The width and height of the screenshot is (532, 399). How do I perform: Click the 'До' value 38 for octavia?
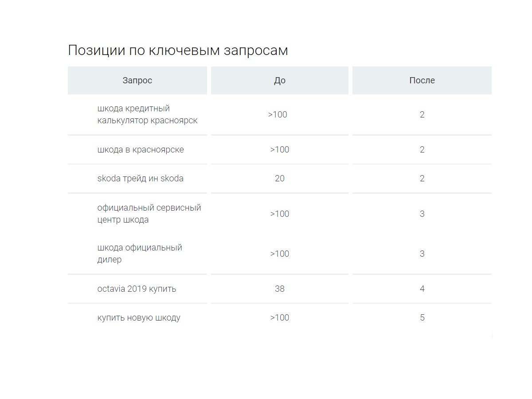[x=280, y=289]
